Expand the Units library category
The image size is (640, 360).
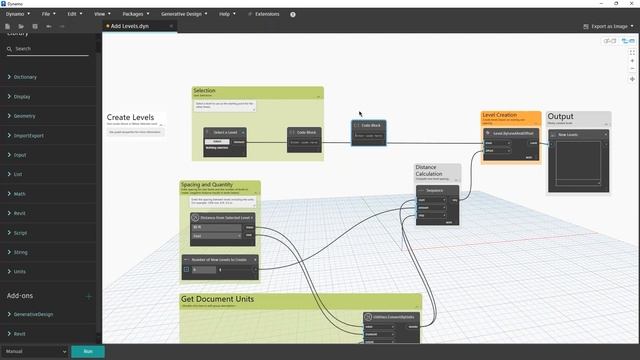coord(9,271)
